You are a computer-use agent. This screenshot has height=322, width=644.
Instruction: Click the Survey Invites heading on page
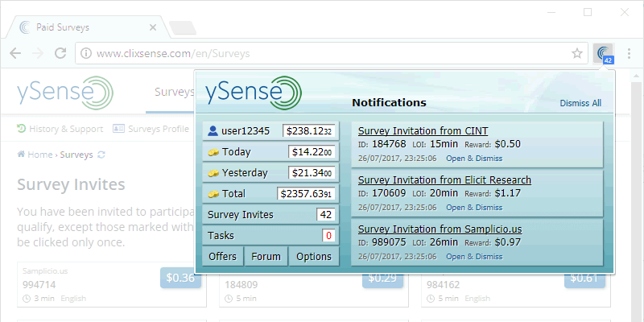pyautogui.click(x=71, y=185)
